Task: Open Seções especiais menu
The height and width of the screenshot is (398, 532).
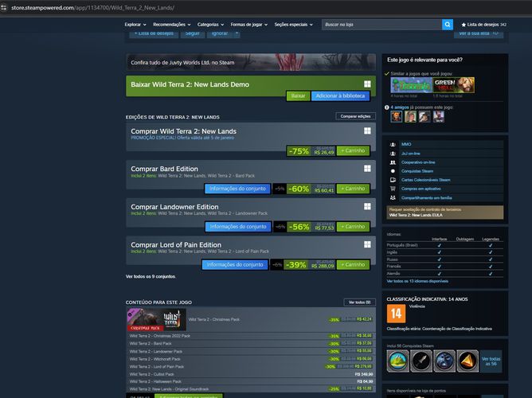Action: point(294,25)
